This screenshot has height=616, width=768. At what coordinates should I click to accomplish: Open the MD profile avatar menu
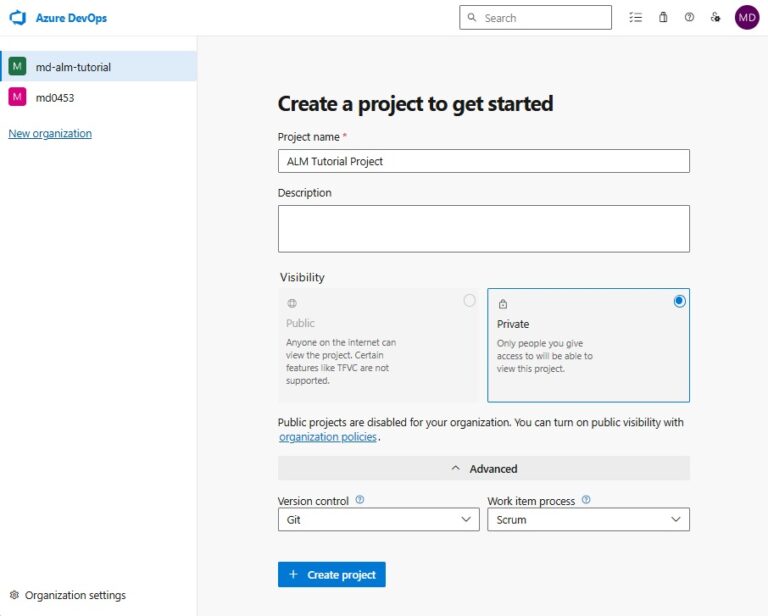pyautogui.click(x=746, y=18)
